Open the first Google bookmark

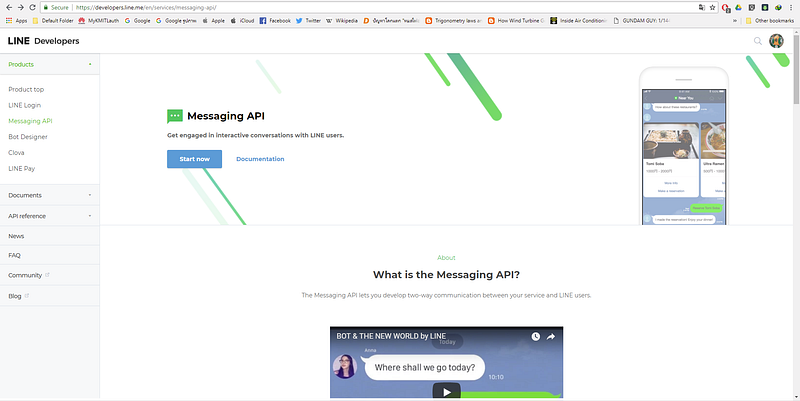click(x=138, y=21)
